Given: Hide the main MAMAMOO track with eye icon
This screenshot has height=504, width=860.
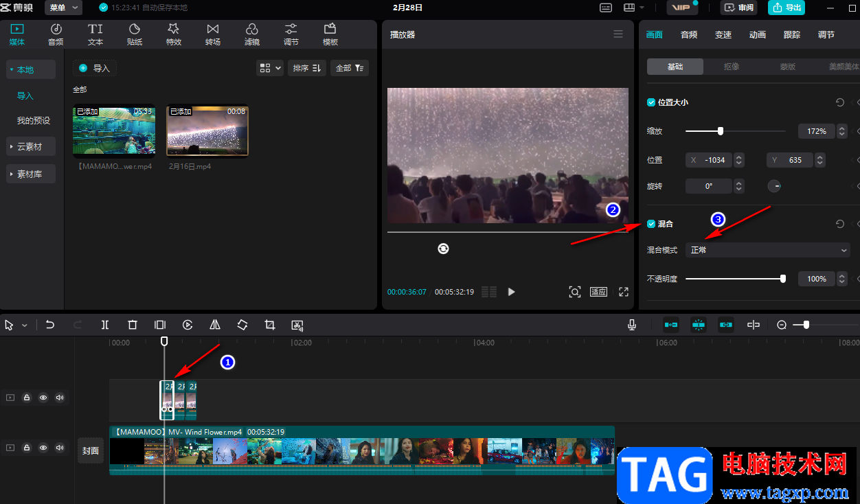Looking at the screenshot, I should click(x=43, y=448).
